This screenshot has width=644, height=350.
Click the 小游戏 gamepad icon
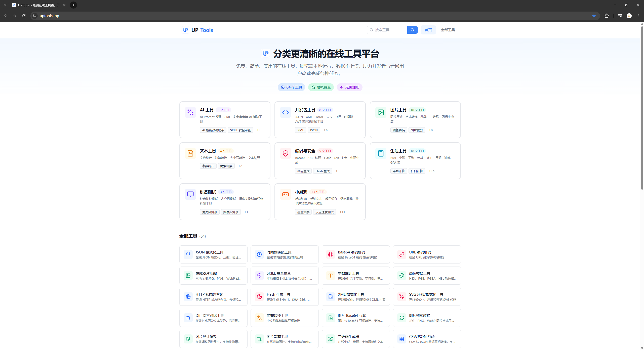285,194
